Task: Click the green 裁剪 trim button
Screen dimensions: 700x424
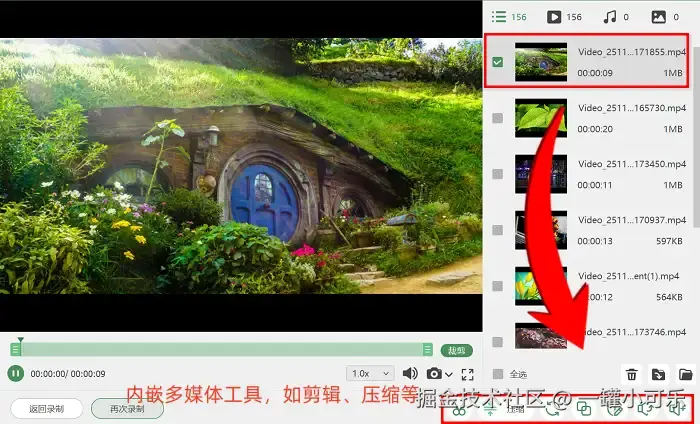Action: (x=457, y=350)
